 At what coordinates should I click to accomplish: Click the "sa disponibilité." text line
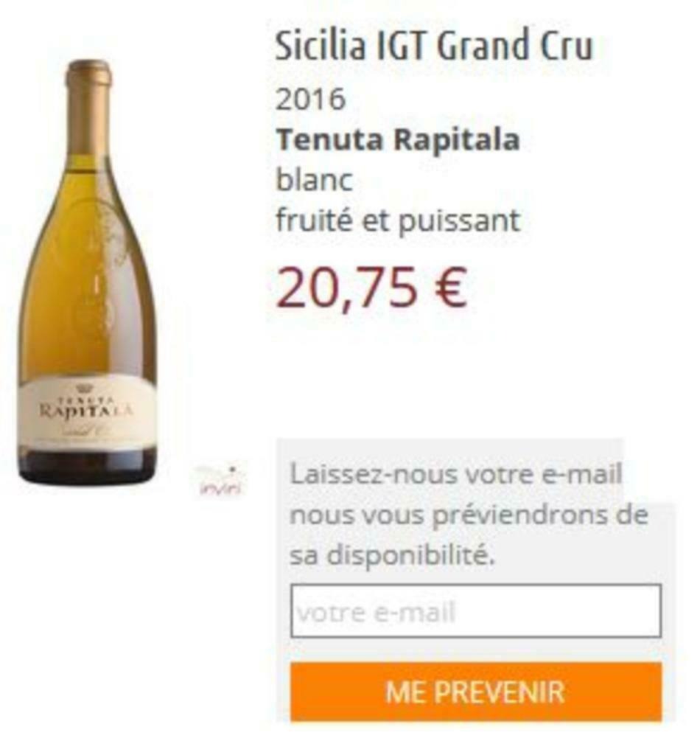point(392,556)
